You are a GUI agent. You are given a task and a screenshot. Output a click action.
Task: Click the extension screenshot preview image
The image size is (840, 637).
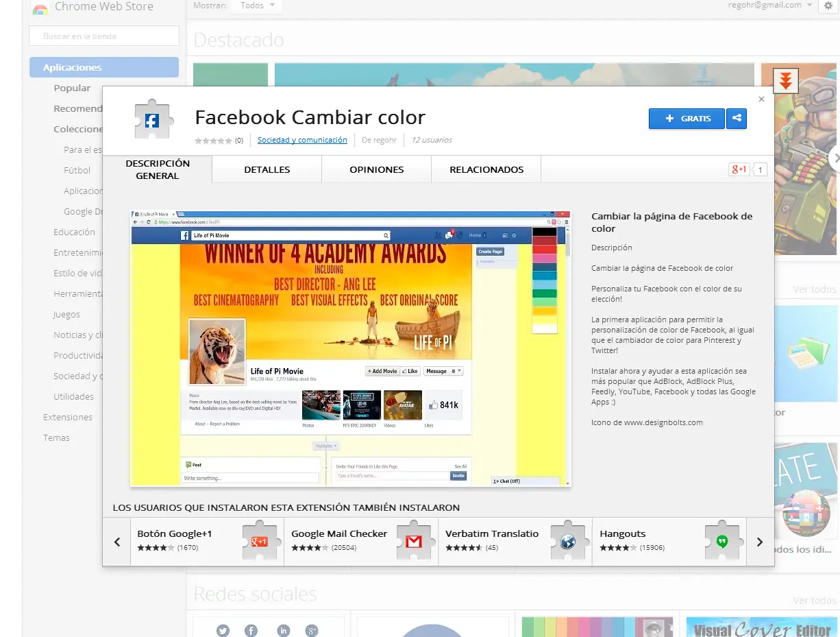(x=351, y=348)
